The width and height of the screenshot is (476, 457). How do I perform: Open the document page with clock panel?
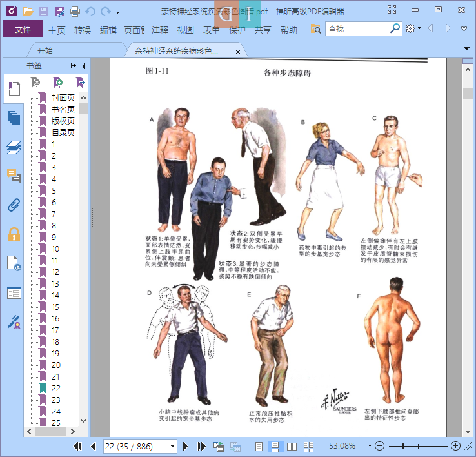coord(14,263)
